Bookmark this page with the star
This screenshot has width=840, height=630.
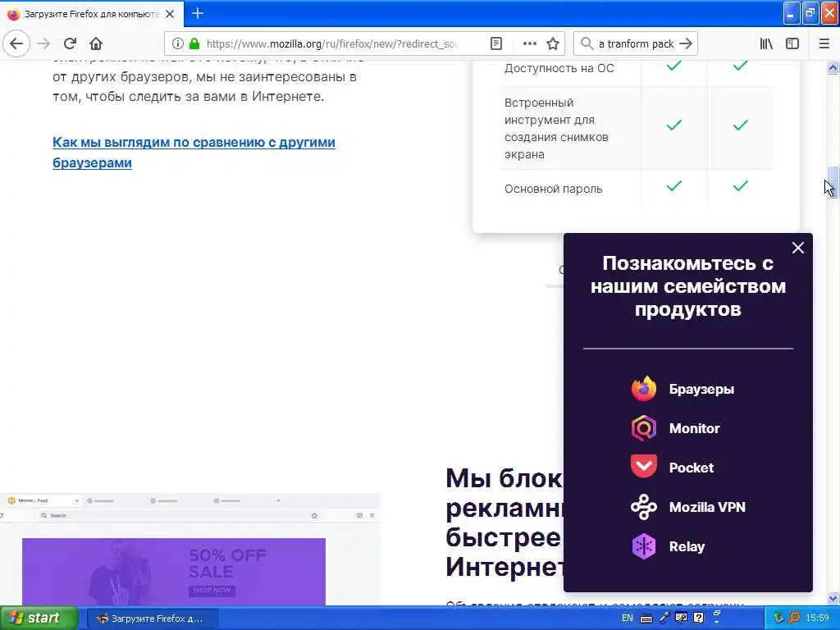(553, 43)
